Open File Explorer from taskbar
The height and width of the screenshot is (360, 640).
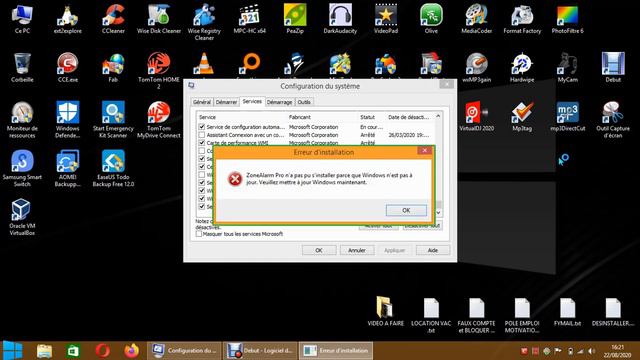(44, 351)
